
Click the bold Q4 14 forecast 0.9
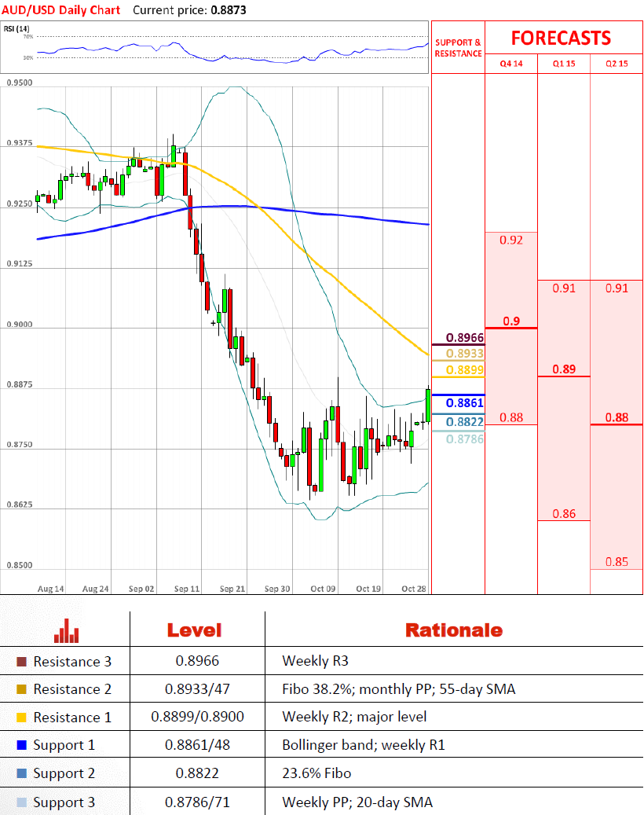(511, 321)
